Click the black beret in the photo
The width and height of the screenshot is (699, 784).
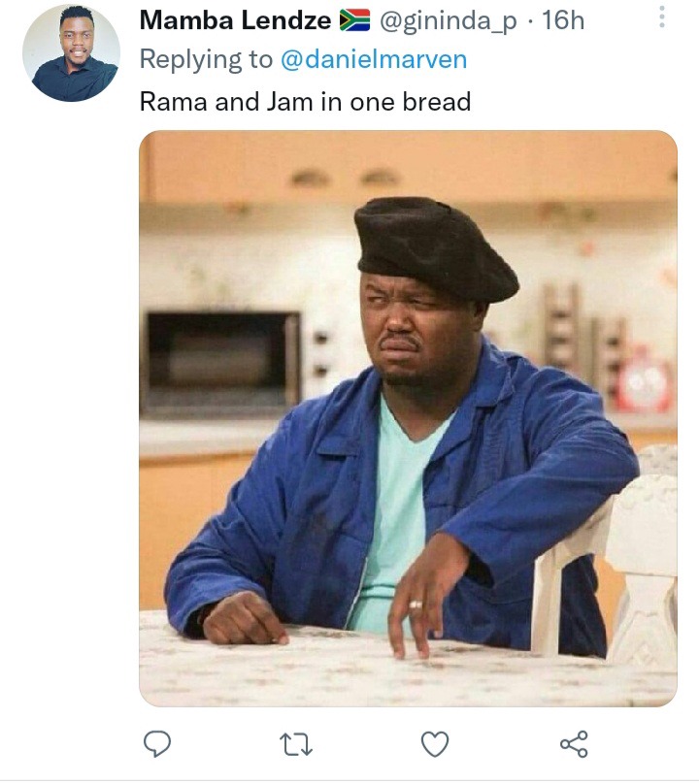(x=435, y=249)
